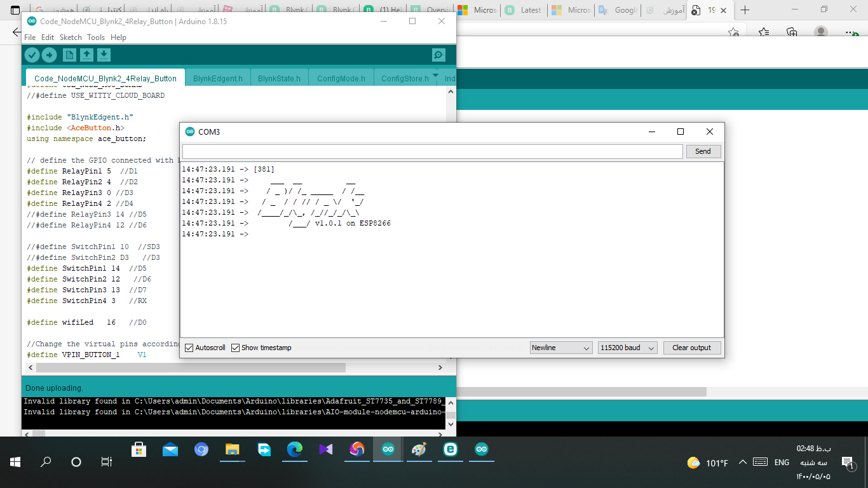Screen dimensions: 868x488
Task: Open the File menu in Arduino
Action: click(x=30, y=37)
